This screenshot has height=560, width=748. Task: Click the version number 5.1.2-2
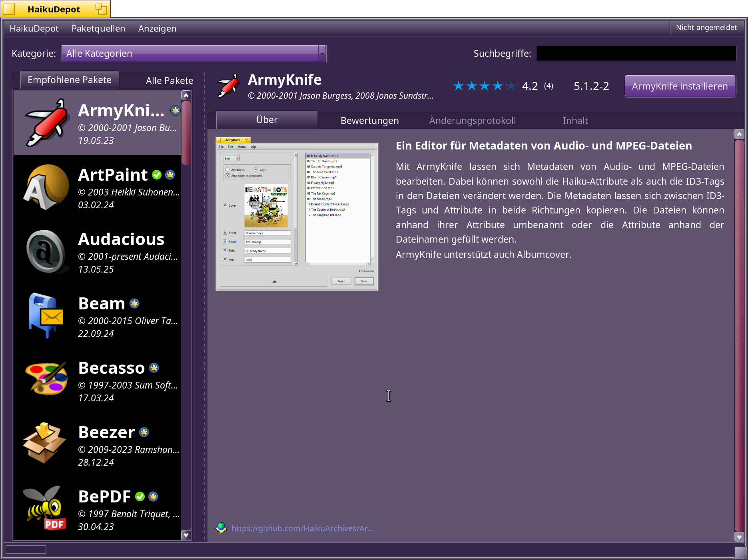pos(591,86)
